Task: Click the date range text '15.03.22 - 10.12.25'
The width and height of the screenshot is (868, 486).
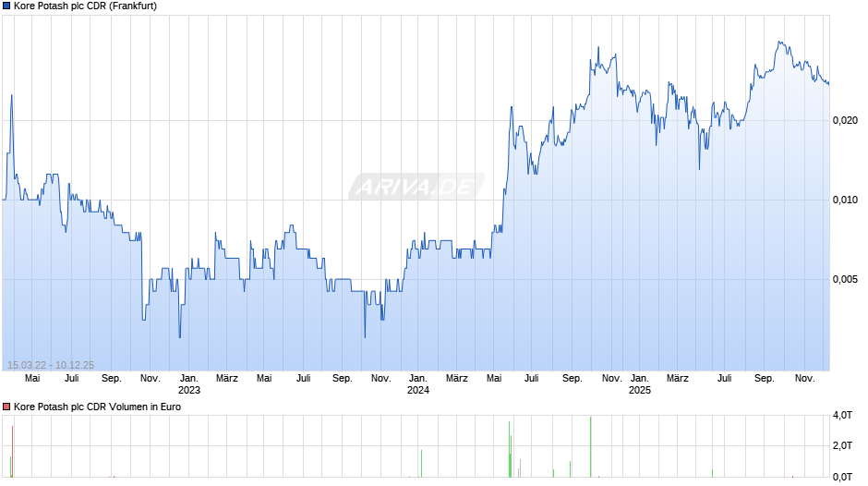Action: coord(51,365)
